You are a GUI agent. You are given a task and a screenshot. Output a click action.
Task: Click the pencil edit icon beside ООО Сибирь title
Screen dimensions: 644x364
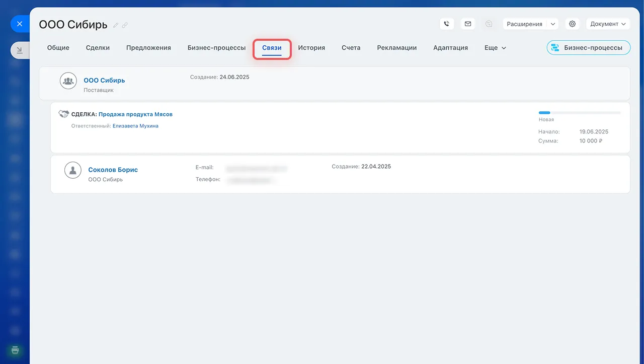(x=116, y=25)
